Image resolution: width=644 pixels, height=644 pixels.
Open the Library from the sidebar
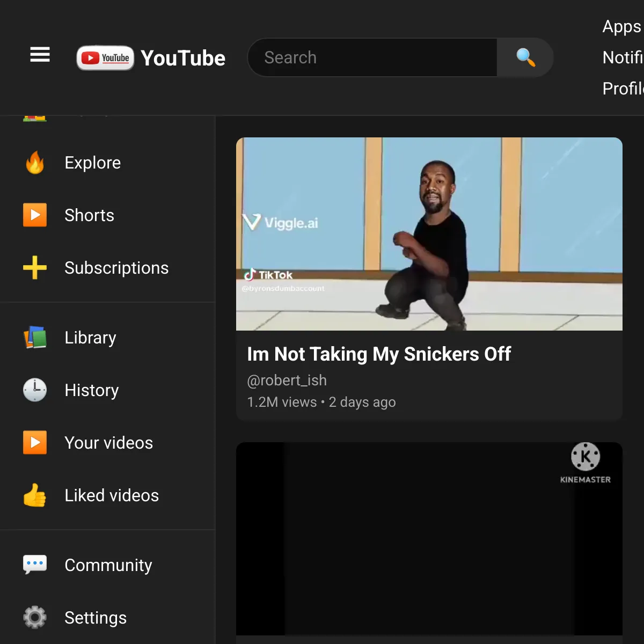pyautogui.click(x=90, y=337)
